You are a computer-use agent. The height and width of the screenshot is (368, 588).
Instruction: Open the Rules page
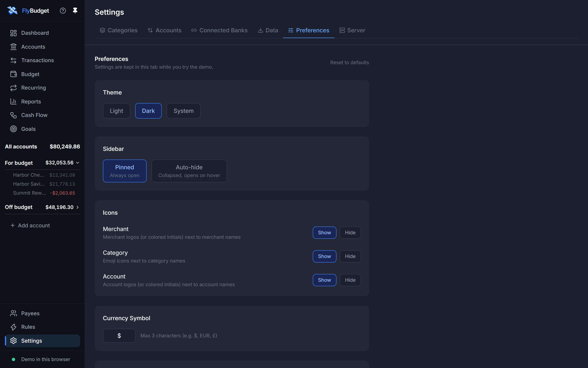[x=42, y=327]
